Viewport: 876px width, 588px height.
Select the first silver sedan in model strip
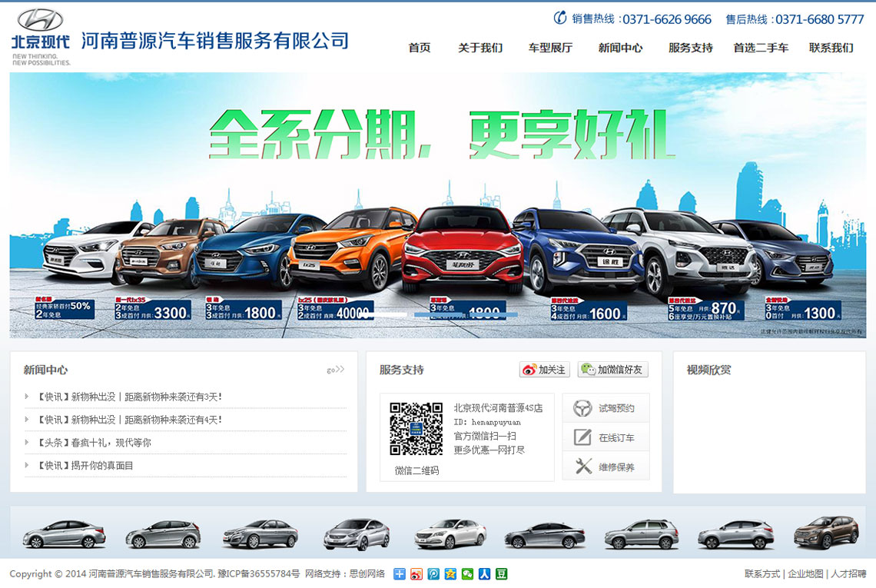(x=64, y=533)
